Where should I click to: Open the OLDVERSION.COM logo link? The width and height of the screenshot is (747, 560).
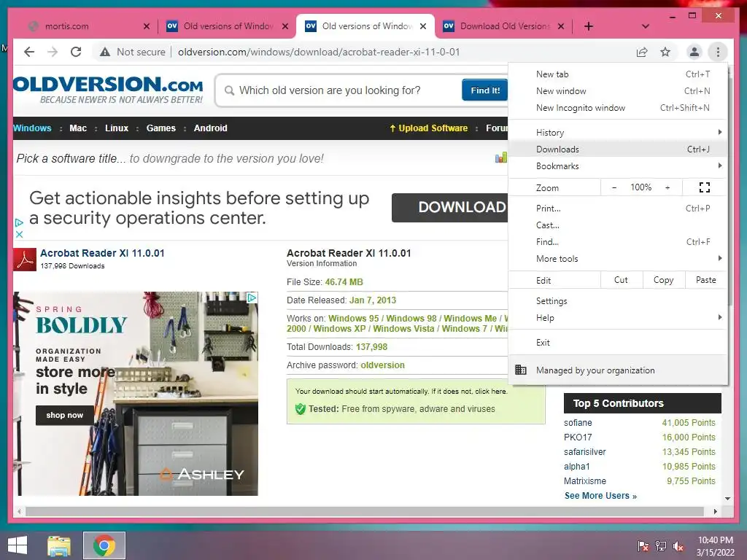point(109,90)
